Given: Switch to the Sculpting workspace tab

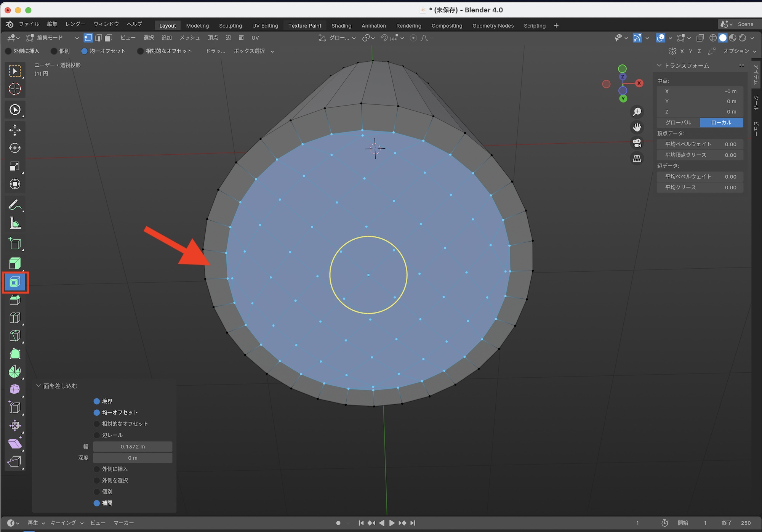Looking at the screenshot, I should (230, 26).
